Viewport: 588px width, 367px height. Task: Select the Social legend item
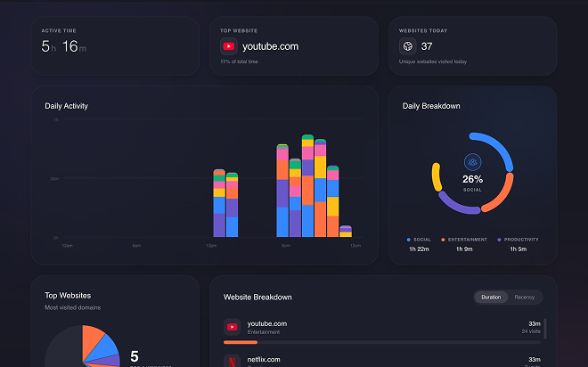pos(420,240)
